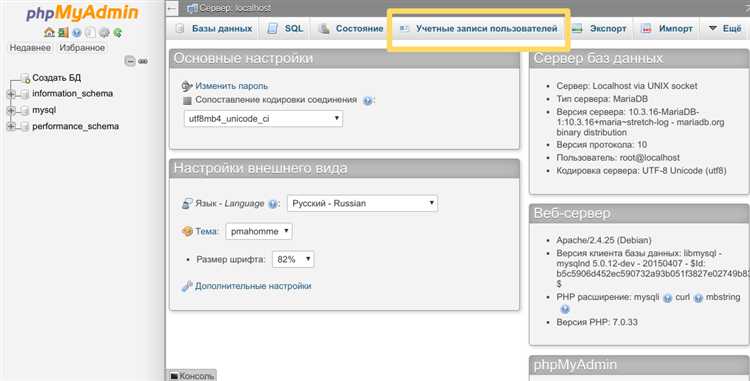Click the change password key icon
The width and height of the screenshot is (750, 381).
click(x=187, y=86)
